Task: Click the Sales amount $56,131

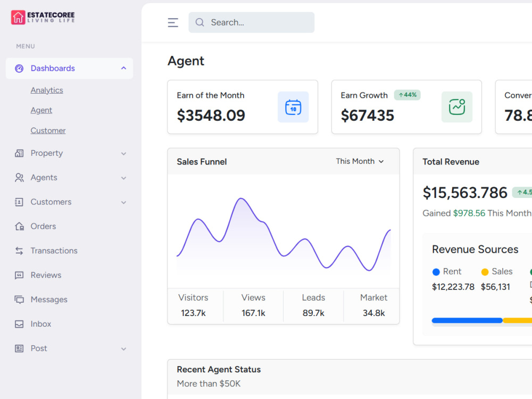Action: pos(495,287)
